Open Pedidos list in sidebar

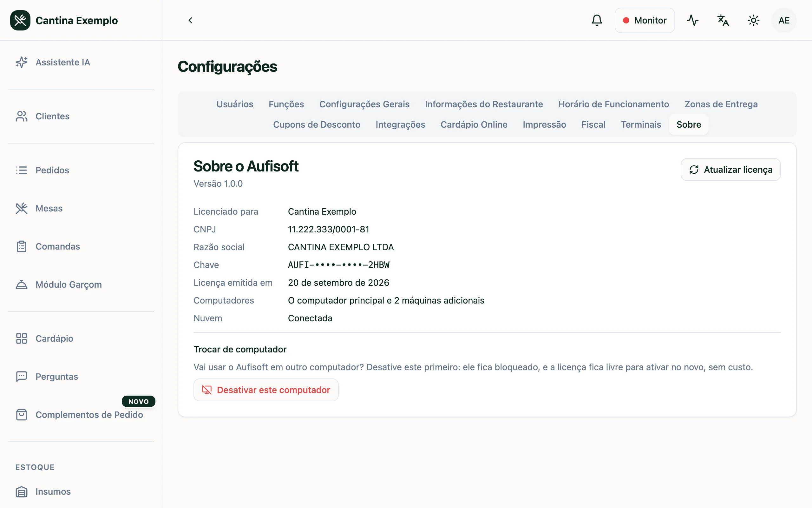[81, 170]
